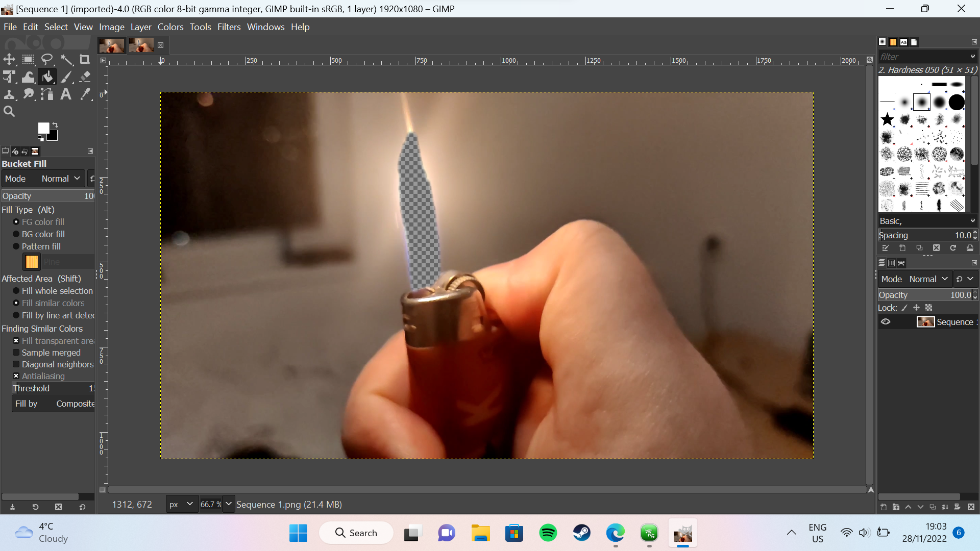
Task: Select the Text tool
Action: [66, 94]
